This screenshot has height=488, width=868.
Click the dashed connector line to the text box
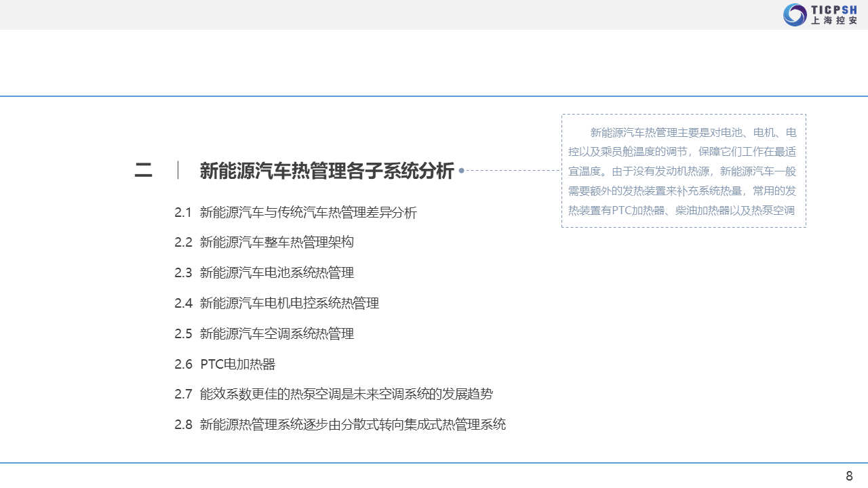513,171
